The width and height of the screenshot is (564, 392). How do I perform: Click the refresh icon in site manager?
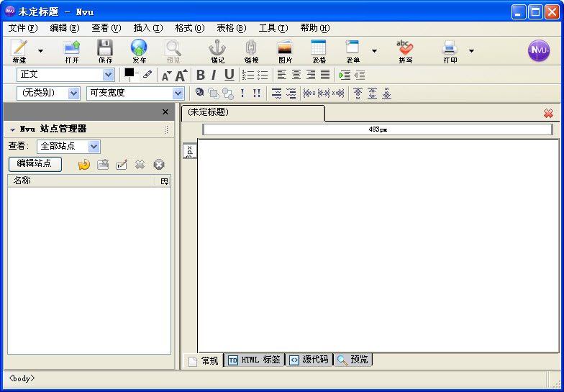pyautogui.click(x=84, y=164)
